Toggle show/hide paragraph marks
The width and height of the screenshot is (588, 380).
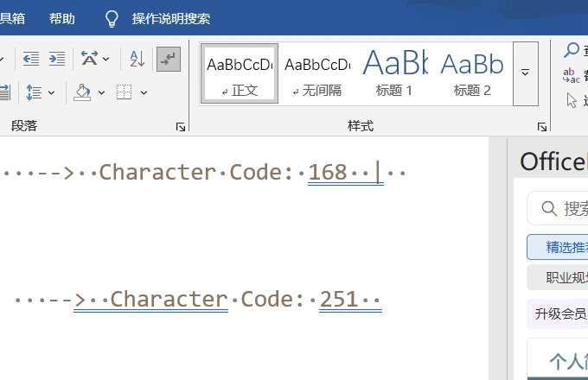click(169, 59)
